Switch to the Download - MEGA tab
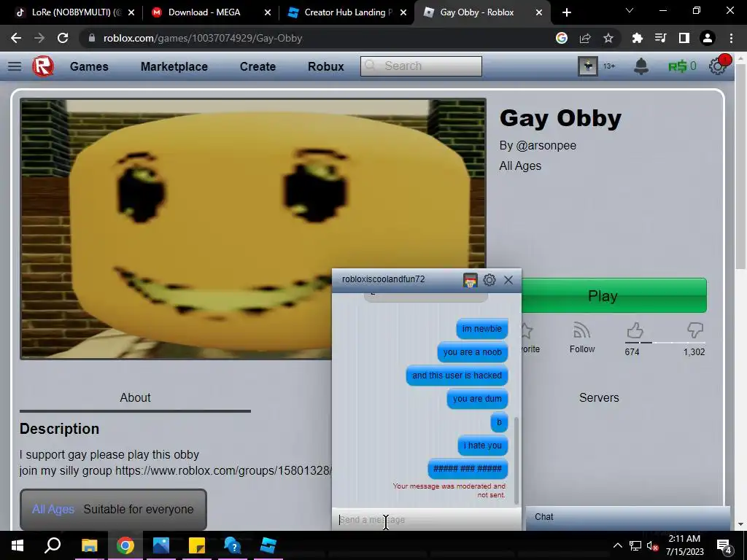 211,12
